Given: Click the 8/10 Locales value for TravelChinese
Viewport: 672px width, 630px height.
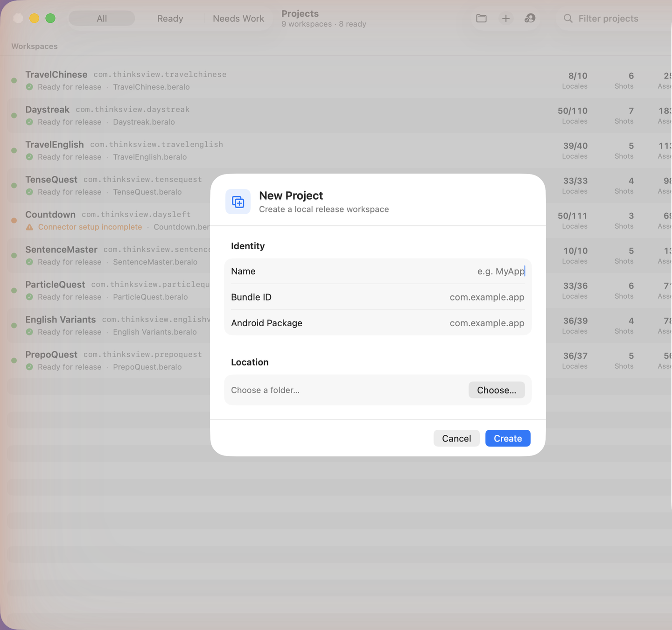Looking at the screenshot, I should 578,76.
